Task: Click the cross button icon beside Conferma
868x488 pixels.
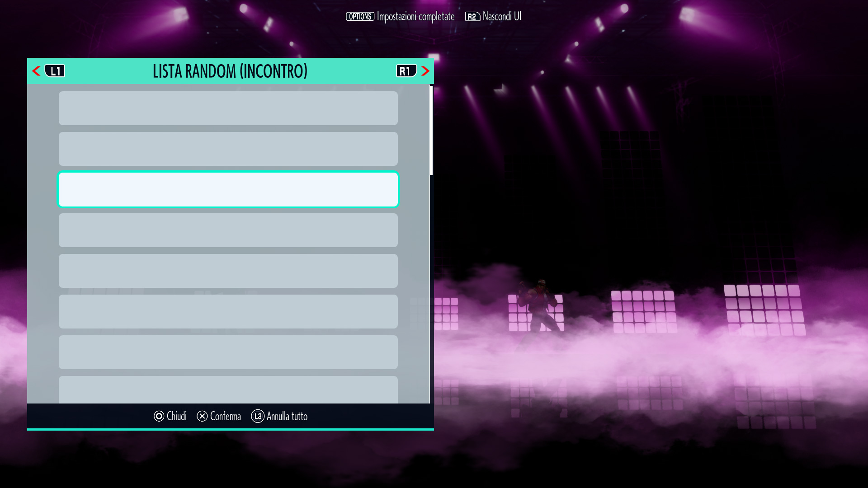Action: [202, 416]
